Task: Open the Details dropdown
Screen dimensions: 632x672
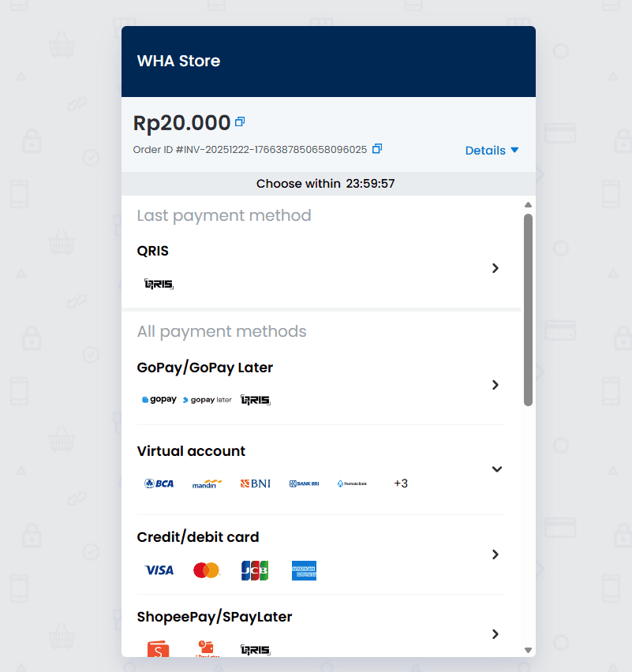Action: click(492, 150)
